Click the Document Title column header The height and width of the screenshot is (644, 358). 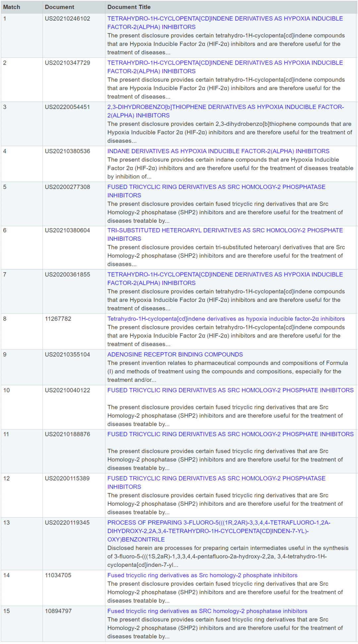click(x=129, y=7)
